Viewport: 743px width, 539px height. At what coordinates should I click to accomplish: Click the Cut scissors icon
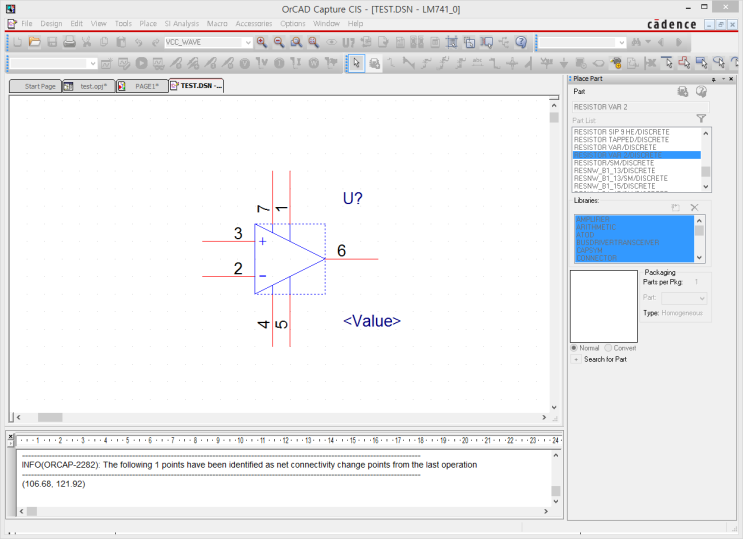[86, 42]
